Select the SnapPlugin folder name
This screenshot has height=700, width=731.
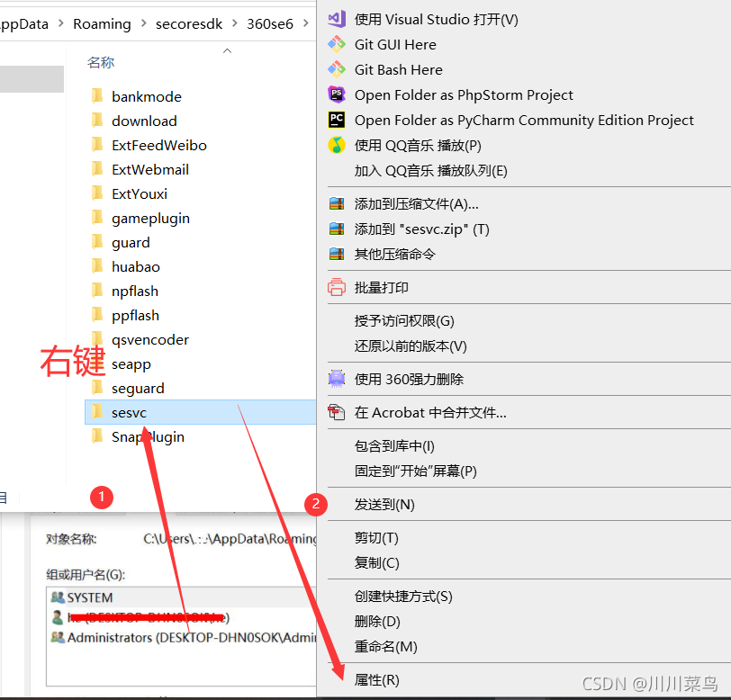[x=148, y=436]
